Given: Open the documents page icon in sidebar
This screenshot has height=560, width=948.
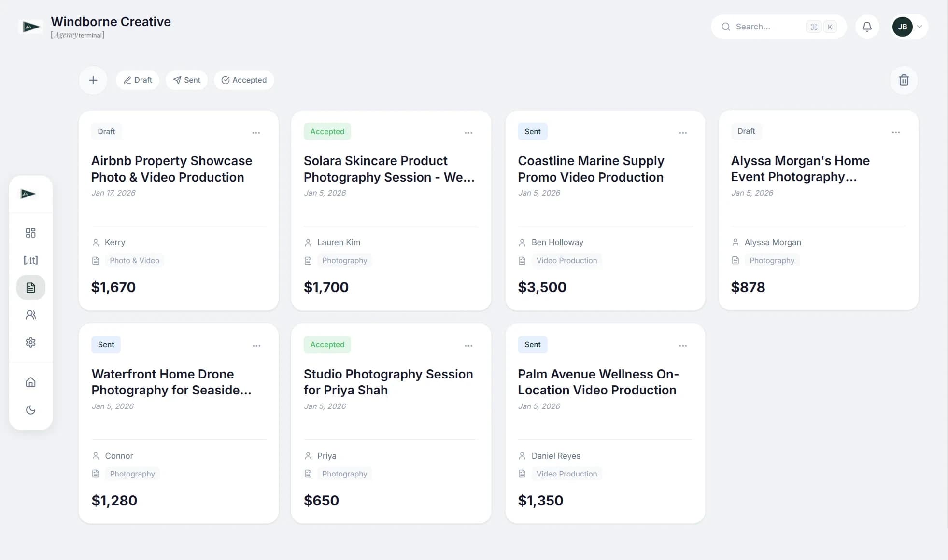Looking at the screenshot, I should pos(30,288).
